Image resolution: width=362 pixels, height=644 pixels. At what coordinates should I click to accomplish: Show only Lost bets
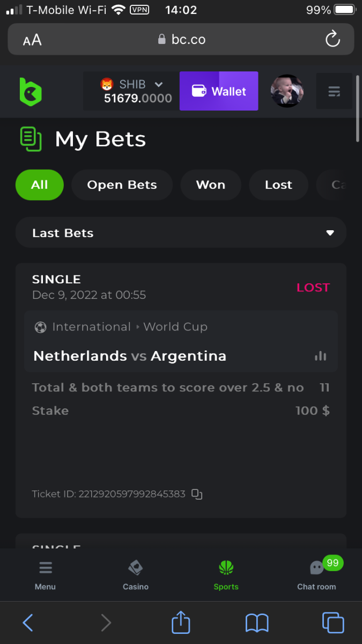click(278, 185)
